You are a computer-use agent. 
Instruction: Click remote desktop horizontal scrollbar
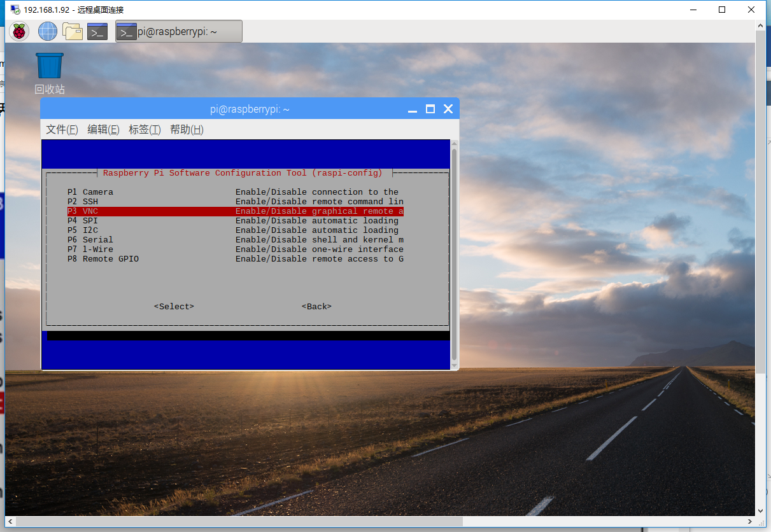point(239,521)
